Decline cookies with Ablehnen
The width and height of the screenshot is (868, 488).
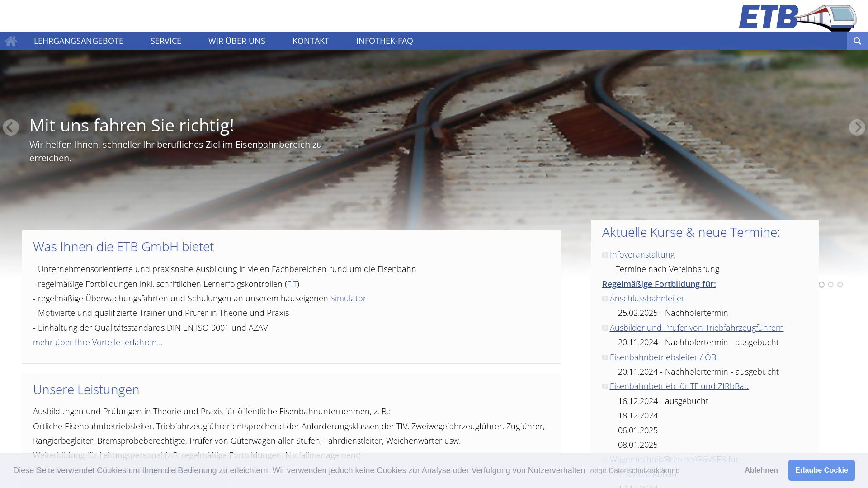[x=761, y=470]
